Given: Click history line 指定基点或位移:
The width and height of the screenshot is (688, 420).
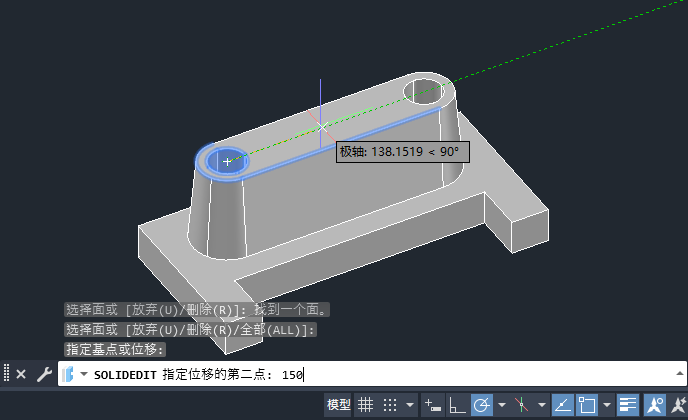Looking at the screenshot, I should pyautogui.click(x=115, y=349).
